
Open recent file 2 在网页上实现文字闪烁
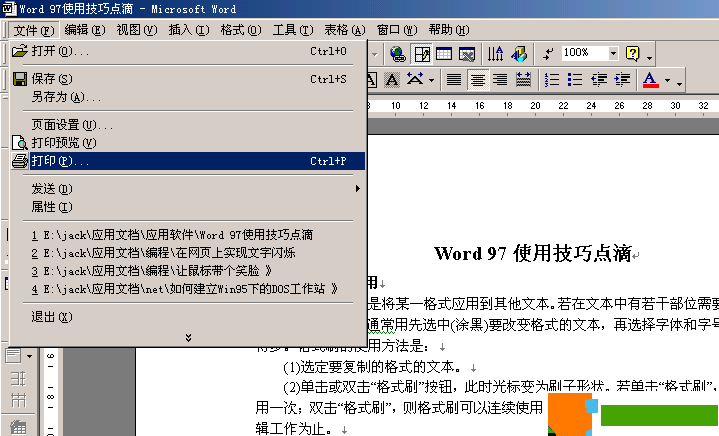pos(188,253)
